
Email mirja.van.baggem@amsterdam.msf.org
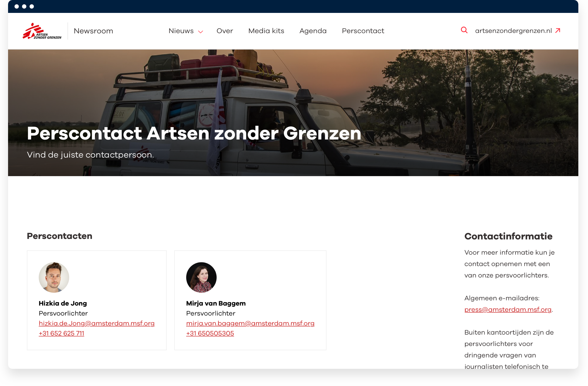click(x=250, y=323)
